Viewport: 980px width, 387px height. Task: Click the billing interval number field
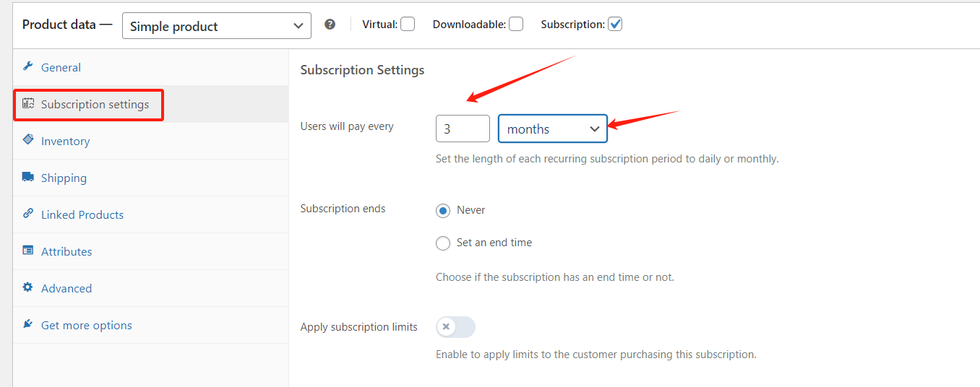click(463, 129)
